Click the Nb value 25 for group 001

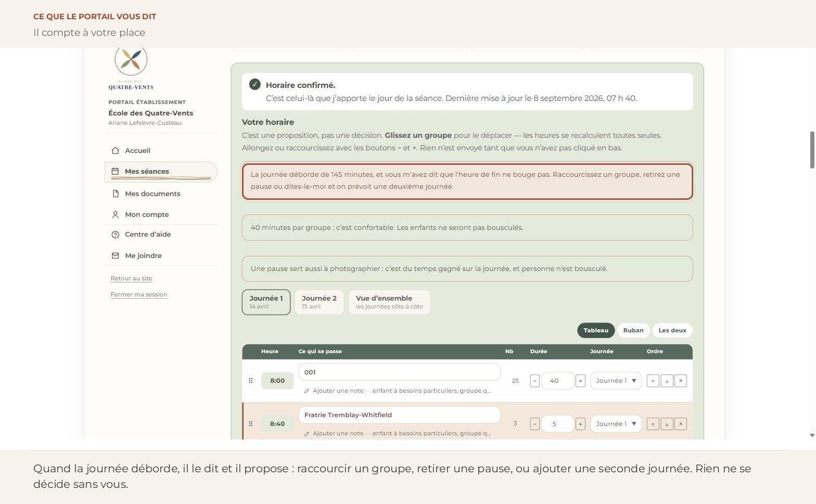point(515,381)
